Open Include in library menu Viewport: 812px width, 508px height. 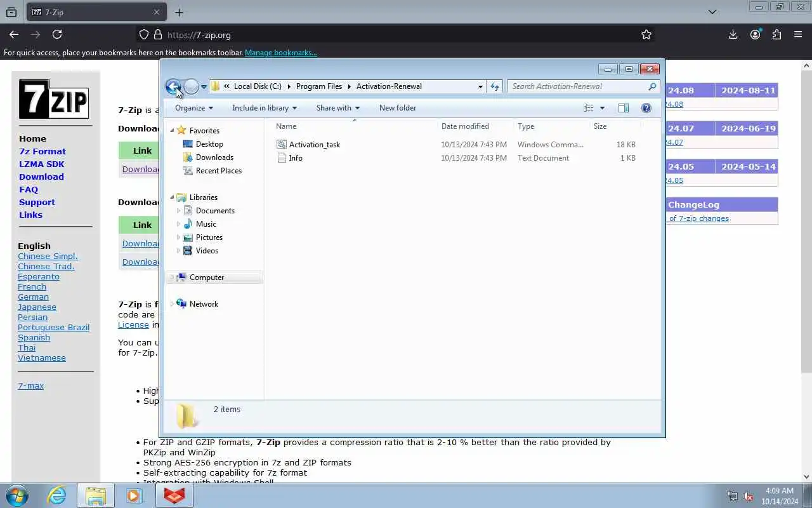[265, 108]
